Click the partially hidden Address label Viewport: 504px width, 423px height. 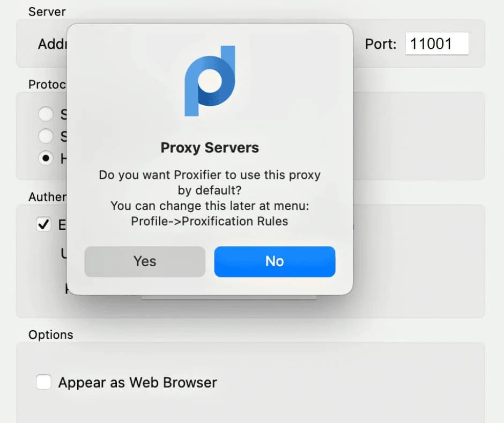pyautogui.click(x=51, y=44)
